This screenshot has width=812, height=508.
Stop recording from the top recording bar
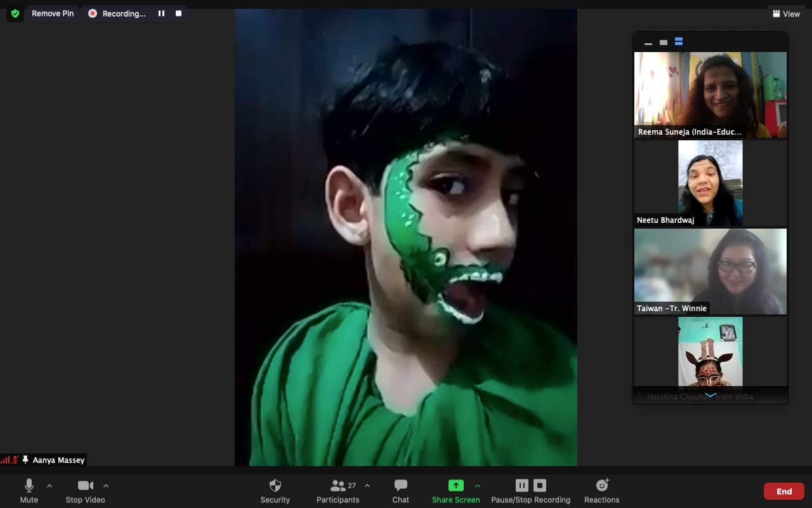(179, 13)
